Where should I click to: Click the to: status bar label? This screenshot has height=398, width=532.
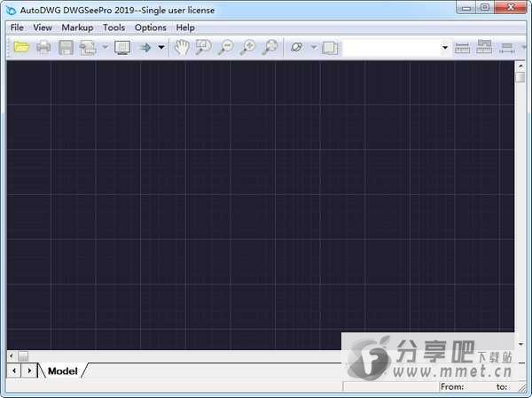pos(502,386)
